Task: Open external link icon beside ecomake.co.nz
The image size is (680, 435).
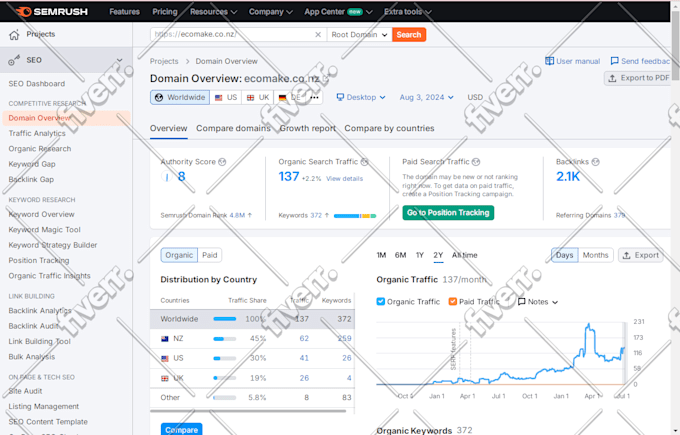Action: pos(326,79)
